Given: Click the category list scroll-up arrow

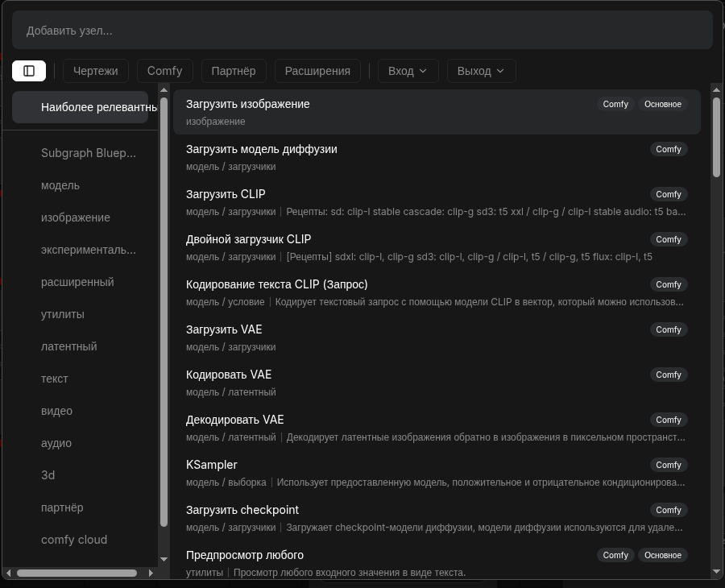Looking at the screenshot, I should [x=164, y=89].
